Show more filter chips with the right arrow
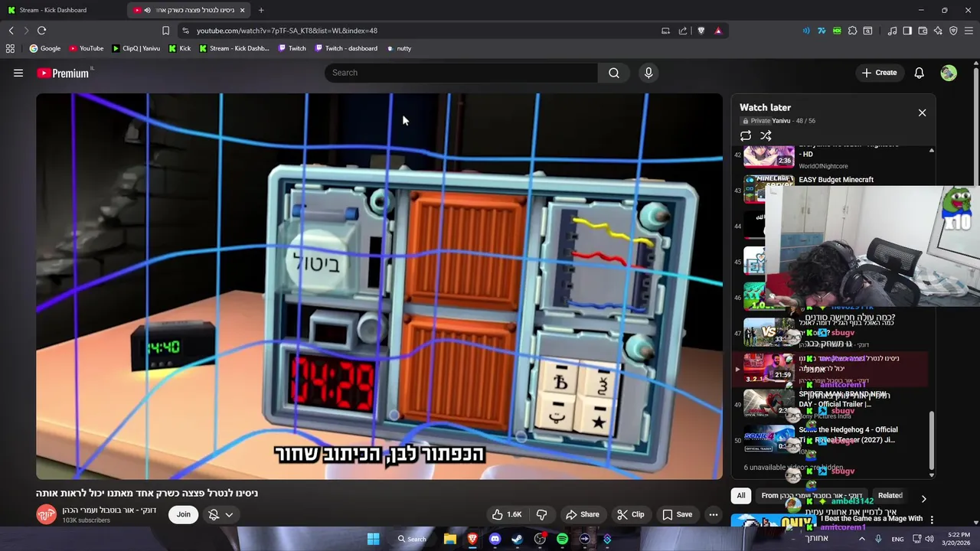Viewport: 980px width, 551px height. tap(923, 498)
